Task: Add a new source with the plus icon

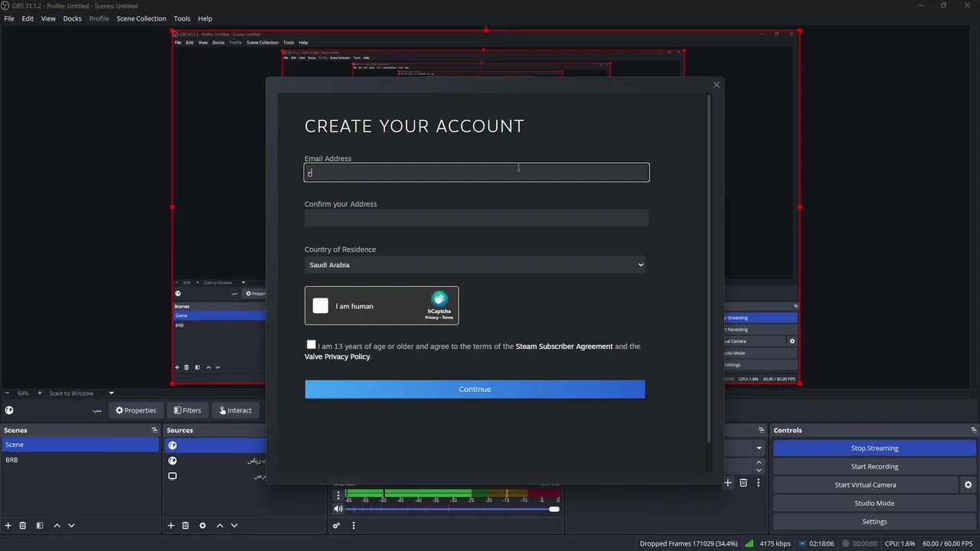Action: [171, 526]
